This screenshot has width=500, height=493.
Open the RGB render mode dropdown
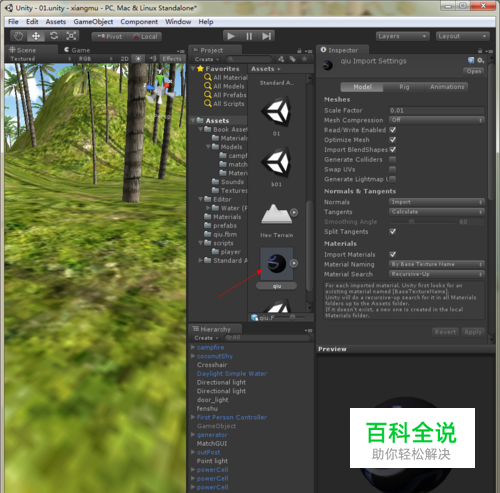tap(95, 59)
